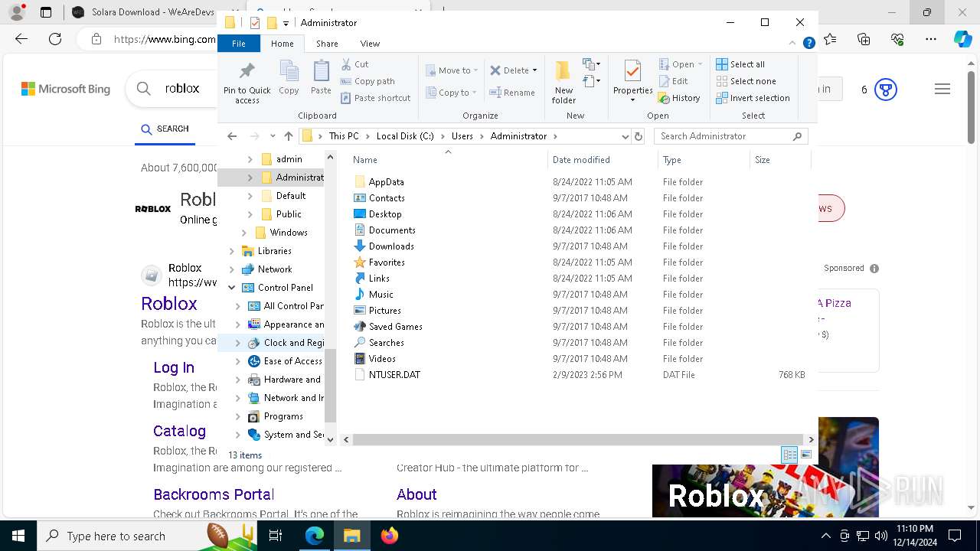Viewport: 980px width, 551px height.
Task: Go up one folder level arrow
Action: [288, 136]
